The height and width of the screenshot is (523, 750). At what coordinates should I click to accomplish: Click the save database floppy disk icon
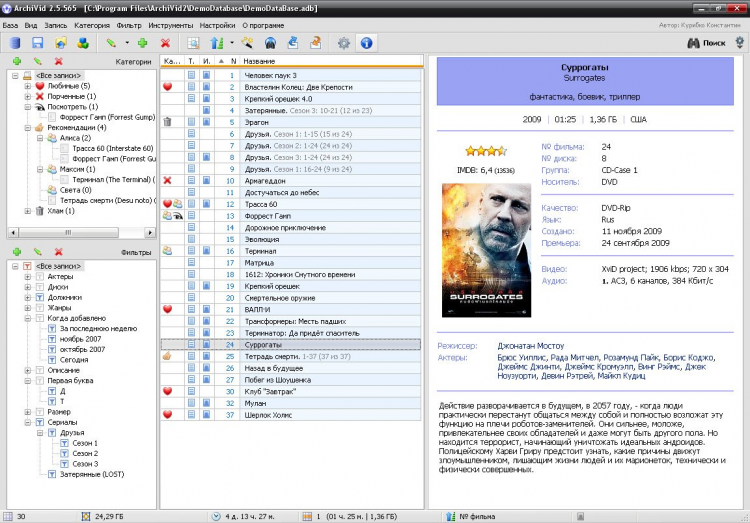(x=37, y=43)
